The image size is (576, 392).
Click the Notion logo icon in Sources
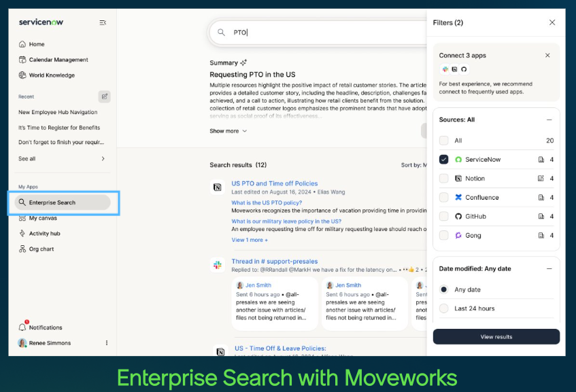tap(458, 179)
